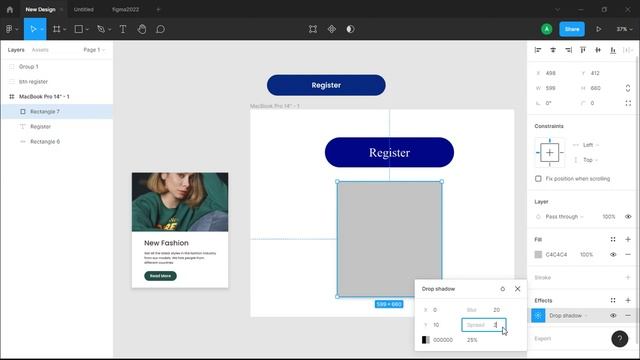Align vertical centers

[598, 50]
